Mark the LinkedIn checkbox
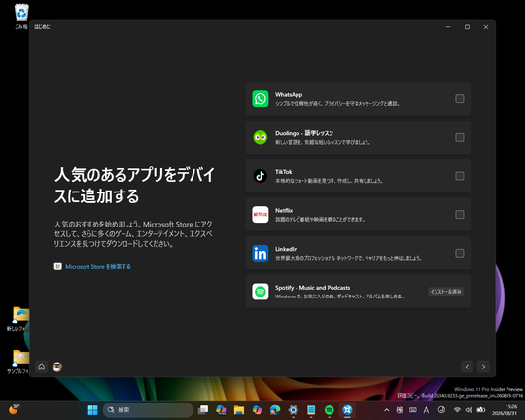This screenshot has height=420, width=525. click(459, 253)
